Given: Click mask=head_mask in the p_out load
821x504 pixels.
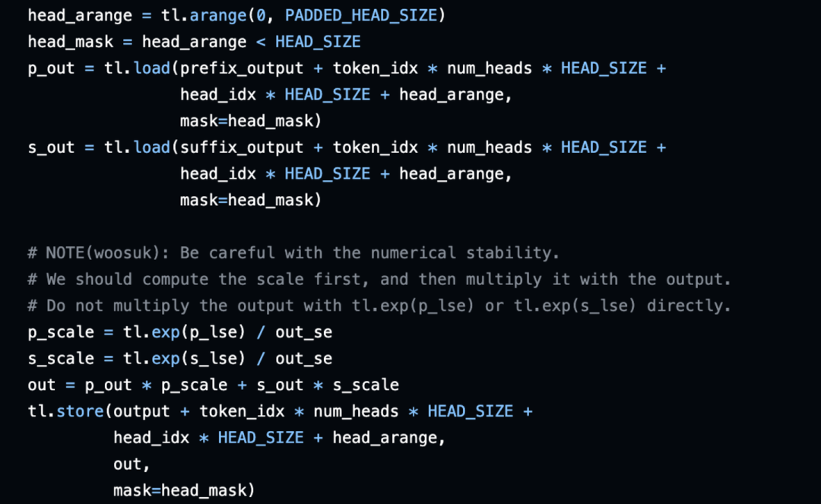Looking at the screenshot, I should pyautogui.click(x=251, y=122).
